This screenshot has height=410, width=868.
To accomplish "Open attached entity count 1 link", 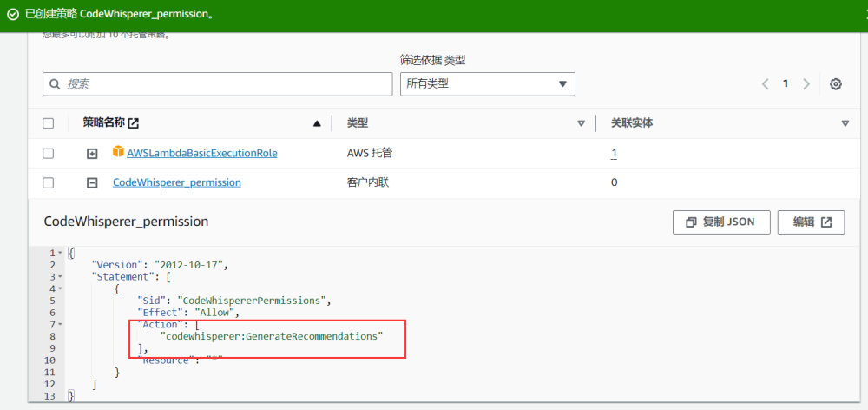I will point(614,154).
